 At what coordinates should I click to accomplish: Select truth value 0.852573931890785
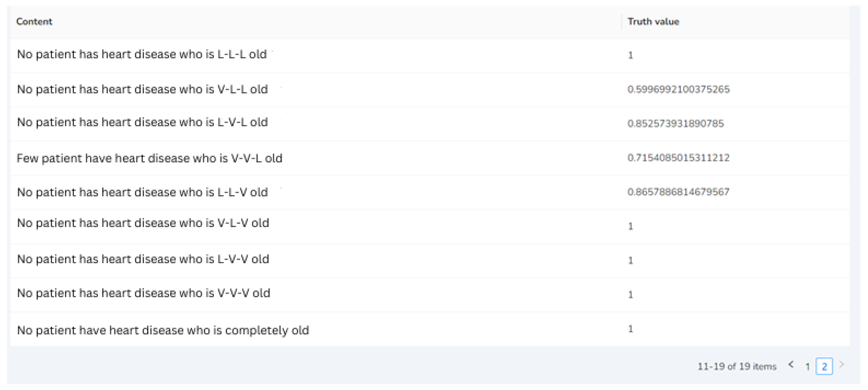tap(675, 123)
